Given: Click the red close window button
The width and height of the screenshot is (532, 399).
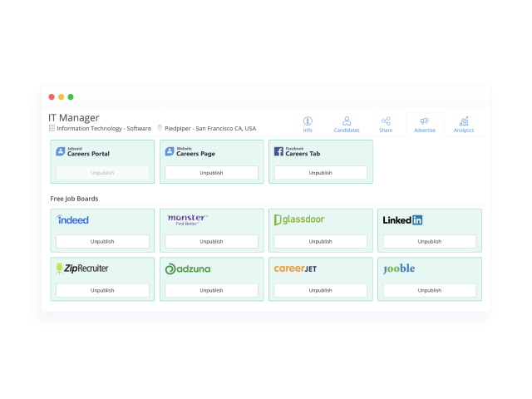Looking at the screenshot, I should click(52, 97).
